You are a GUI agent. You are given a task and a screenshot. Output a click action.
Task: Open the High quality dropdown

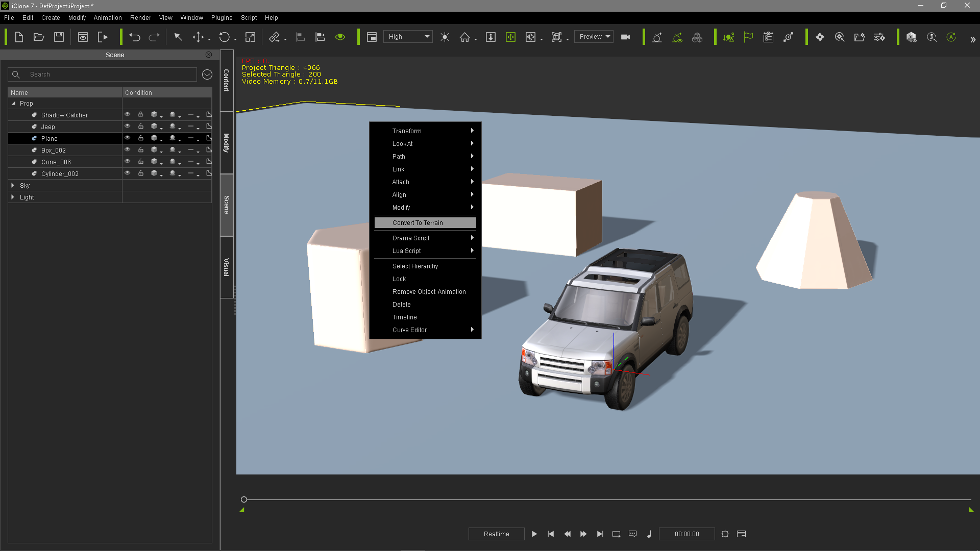pyautogui.click(x=408, y=37)
